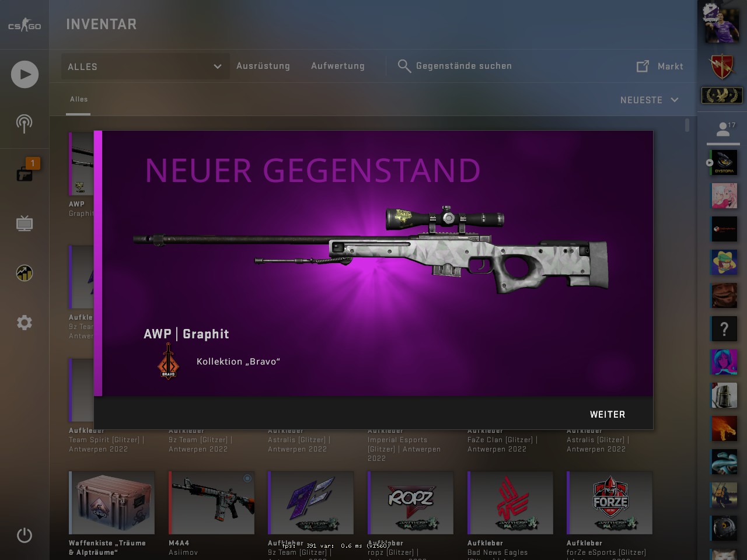Select the Alles sub-tab
747x560 pixels.
[79, 99]
